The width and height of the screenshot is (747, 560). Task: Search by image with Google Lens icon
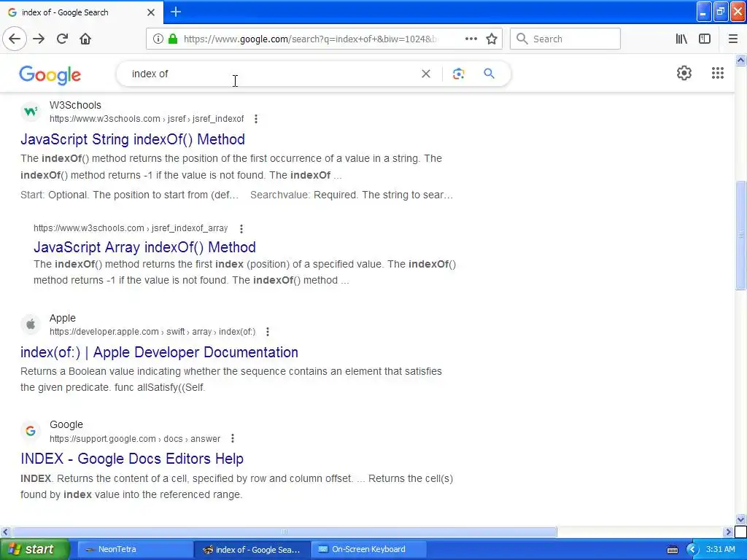(458, 74)
